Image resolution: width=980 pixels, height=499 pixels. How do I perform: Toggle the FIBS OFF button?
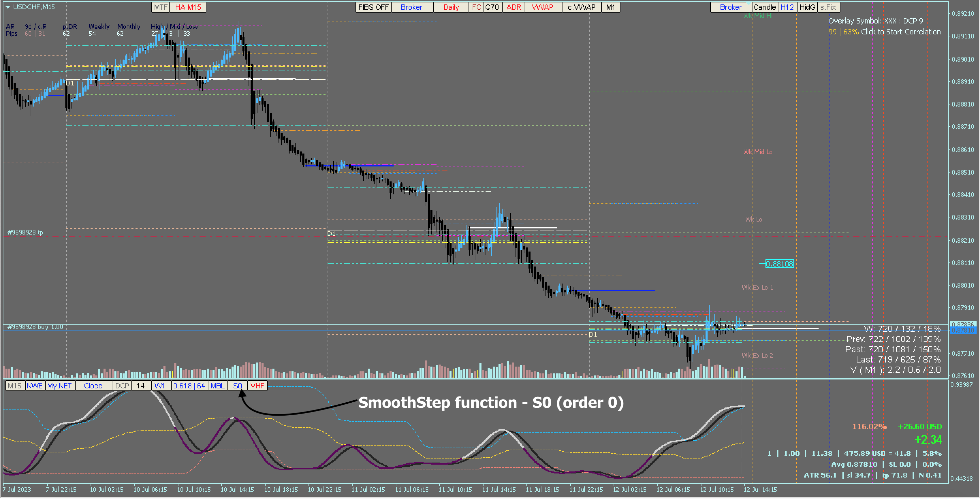tap(373, 7)
